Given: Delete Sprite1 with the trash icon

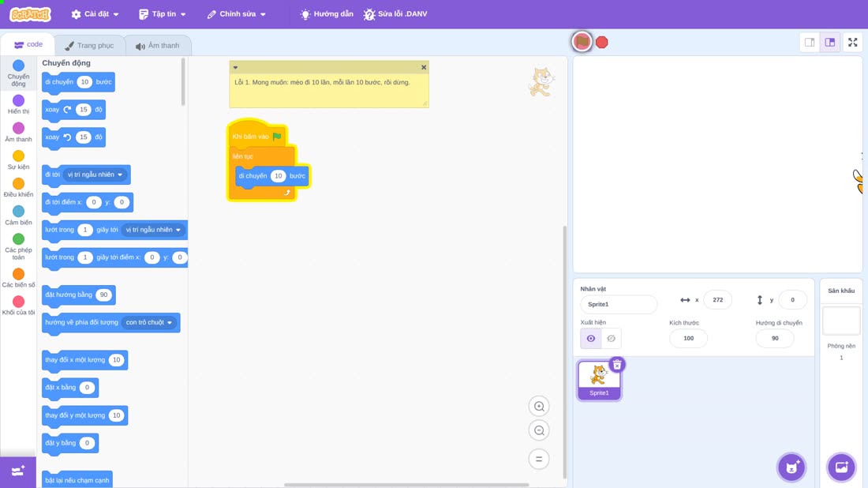Looking at the screenshot, I should coord(617,365).
